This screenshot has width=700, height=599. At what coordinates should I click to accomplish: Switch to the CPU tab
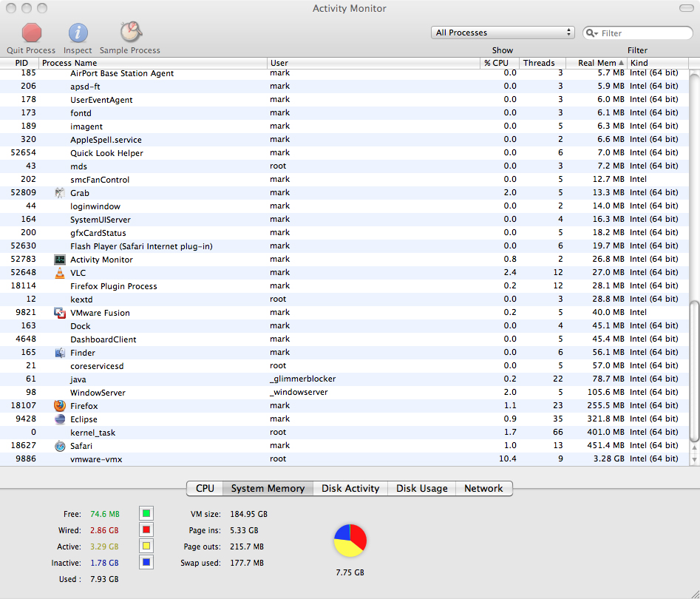[205, 488]
